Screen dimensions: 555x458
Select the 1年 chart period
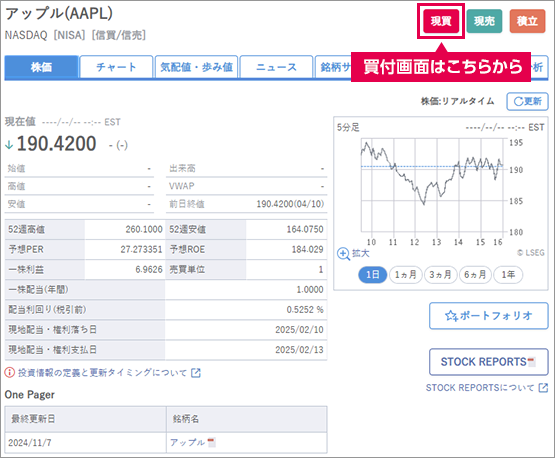[508, 275]
